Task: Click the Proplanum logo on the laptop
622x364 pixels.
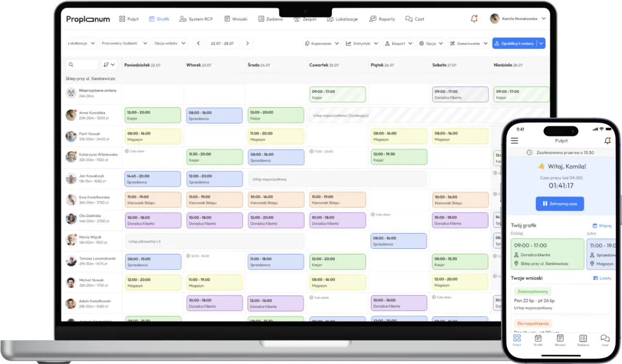Action: tap(88, 19)
